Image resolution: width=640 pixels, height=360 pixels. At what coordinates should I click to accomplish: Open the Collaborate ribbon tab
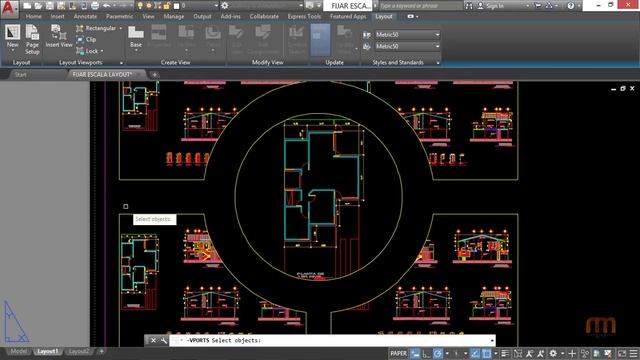(264, 16)
